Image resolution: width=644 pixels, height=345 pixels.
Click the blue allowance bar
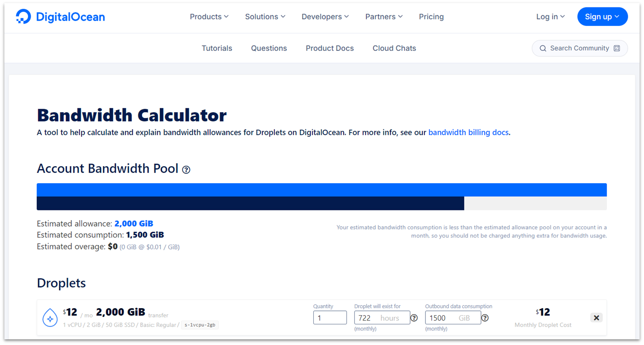tap(322, 190)
